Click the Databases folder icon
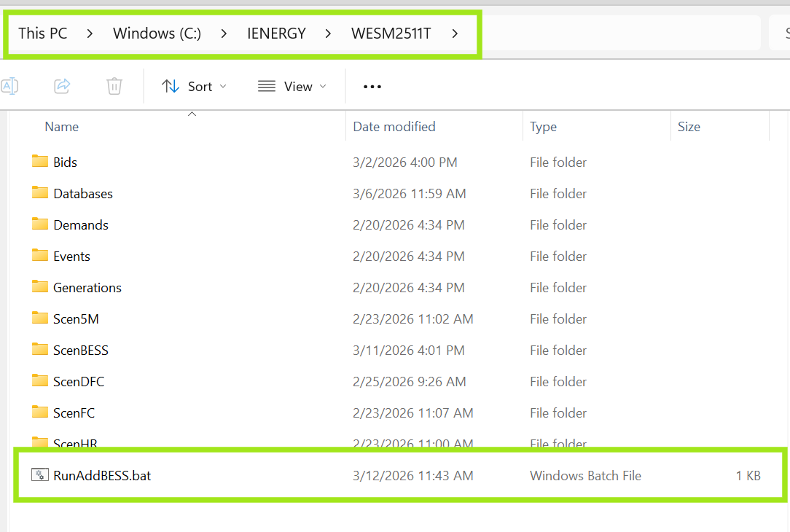 click(x=40, y=193)
